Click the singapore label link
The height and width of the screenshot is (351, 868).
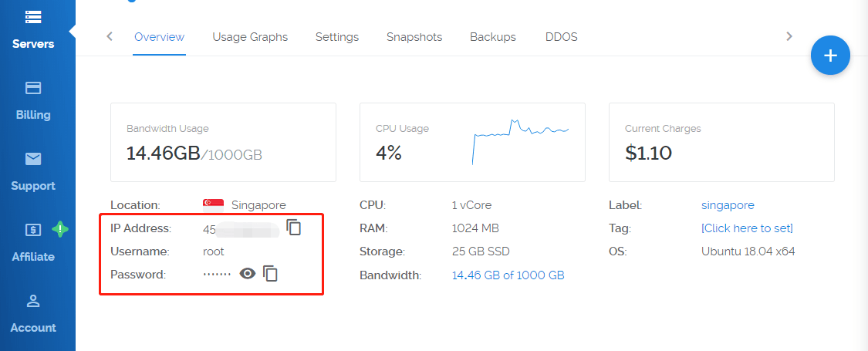point(728,205)
